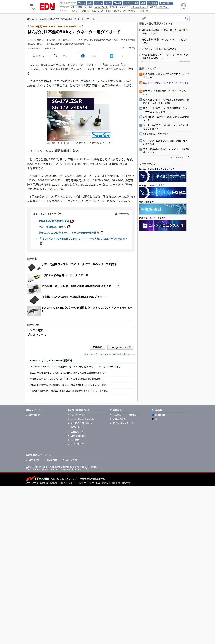Click the SPECIAL featured button

pos(163,7)
